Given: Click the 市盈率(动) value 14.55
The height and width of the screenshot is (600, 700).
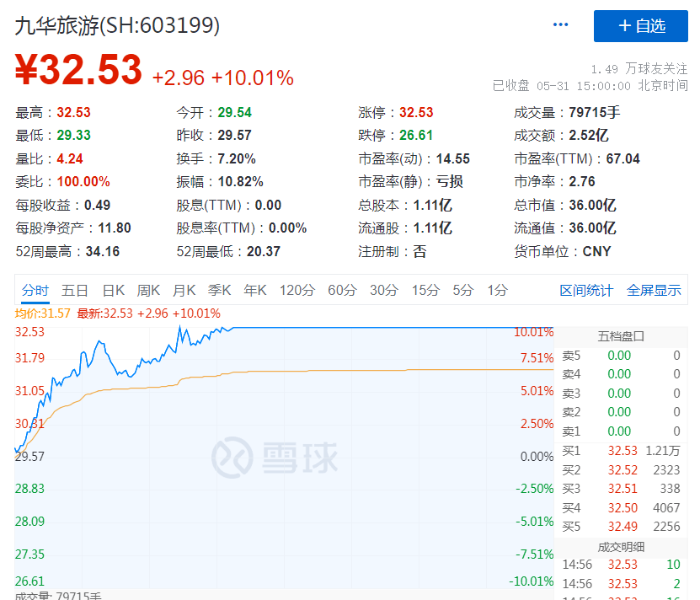Looking at the screenshot, I should tap(453, 158).
